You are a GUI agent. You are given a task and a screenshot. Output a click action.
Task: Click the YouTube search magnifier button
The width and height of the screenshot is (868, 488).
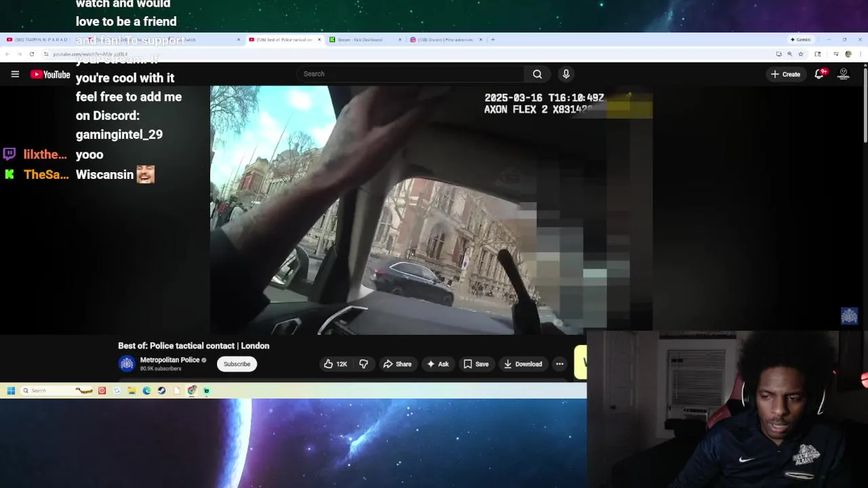point(537,74)
